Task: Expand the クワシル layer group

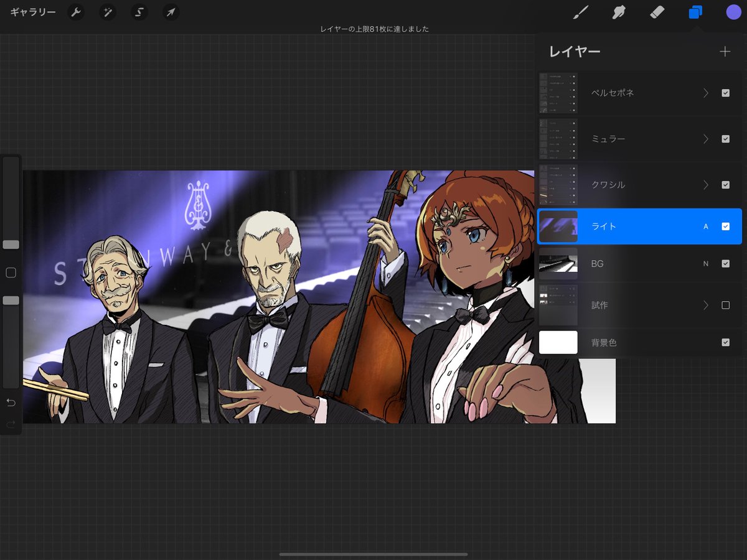Action: pos(706,185)
